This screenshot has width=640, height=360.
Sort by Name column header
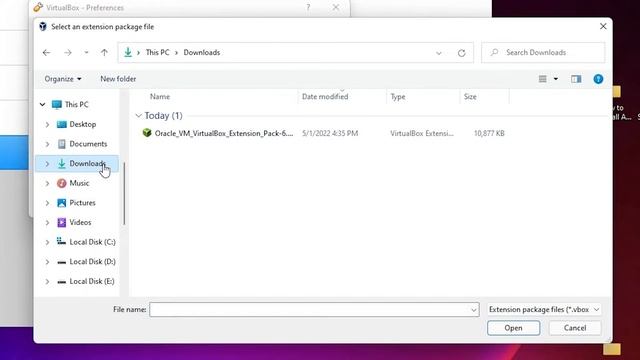(160, 97)
